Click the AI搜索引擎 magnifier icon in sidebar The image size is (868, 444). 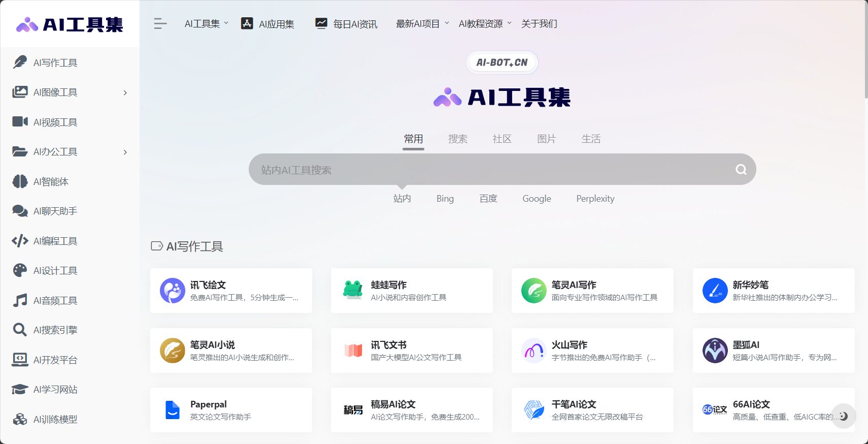20,330
